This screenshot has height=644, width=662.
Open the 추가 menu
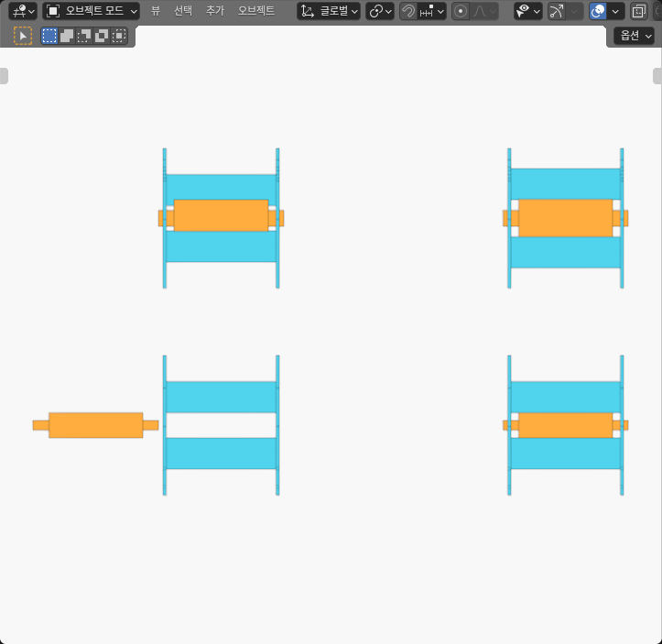[215, 11]
